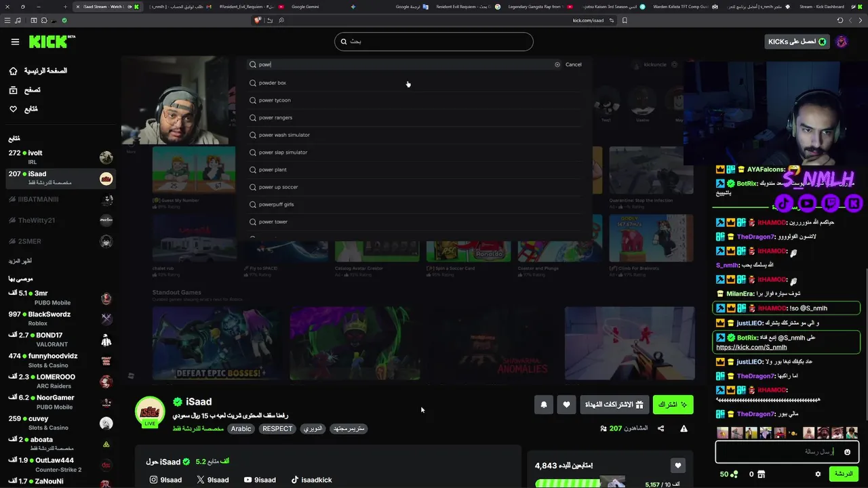Select 'power slap simulator' suggestion

click(x=414, y=152)
